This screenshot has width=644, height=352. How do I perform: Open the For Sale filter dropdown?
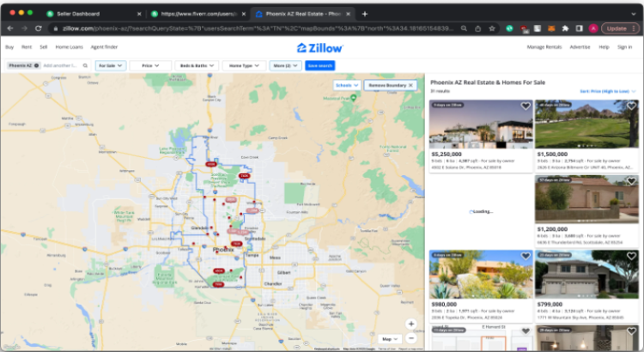point(111,65)
